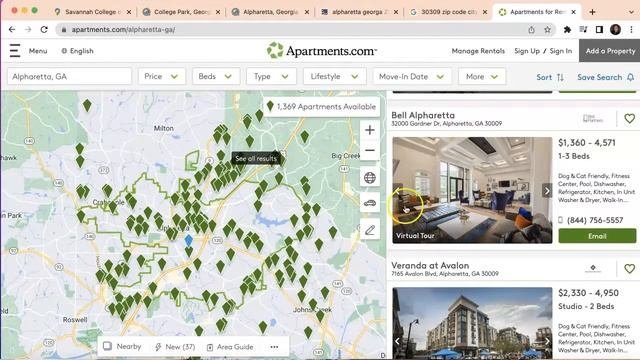This screenshot has height=360, width=640.
Task: Click See all results on the map
Action: tap(256, 158)
